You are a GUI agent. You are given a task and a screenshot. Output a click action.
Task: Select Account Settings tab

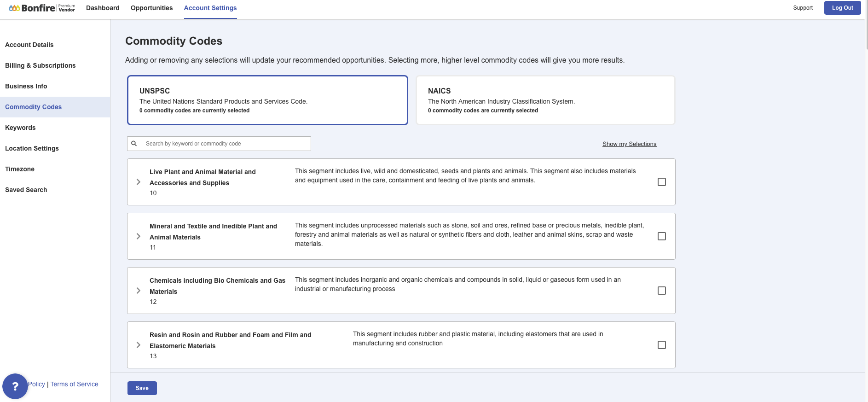click(210, 8)
